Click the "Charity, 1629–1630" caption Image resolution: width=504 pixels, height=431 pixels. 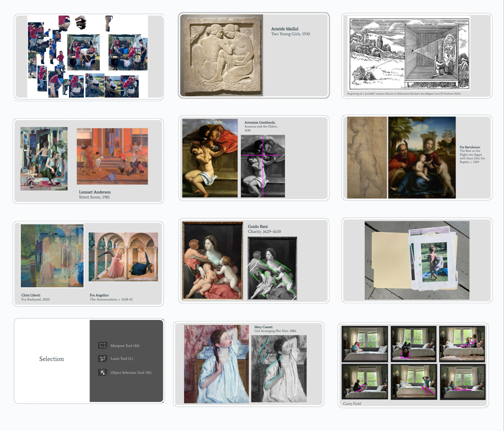click(x=264, y=232)
